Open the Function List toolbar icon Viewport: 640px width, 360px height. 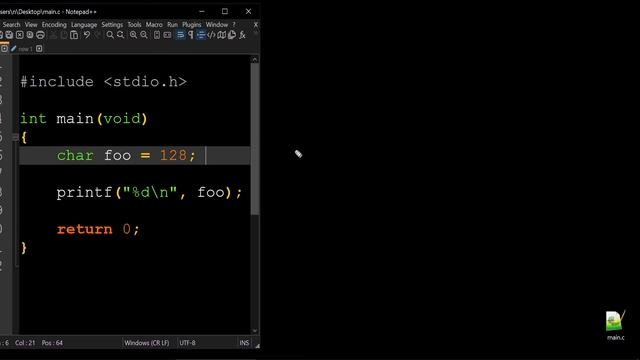[242, 35]
